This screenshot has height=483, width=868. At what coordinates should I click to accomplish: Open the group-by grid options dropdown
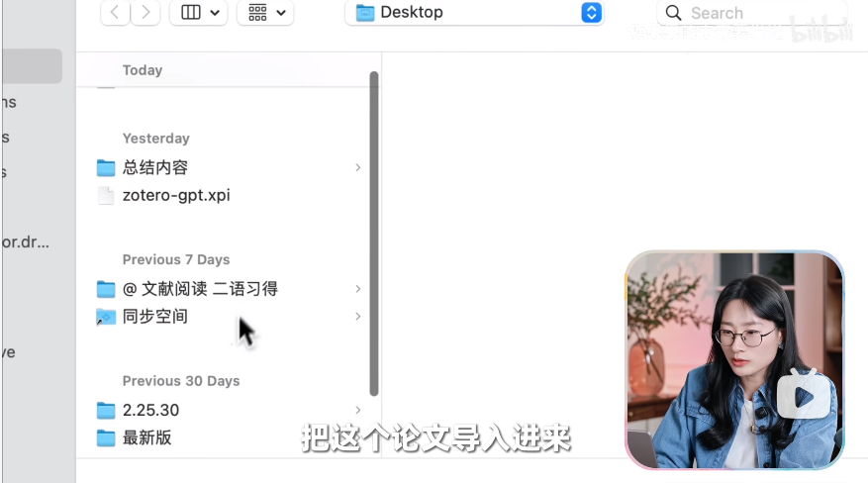pos(265,12)
